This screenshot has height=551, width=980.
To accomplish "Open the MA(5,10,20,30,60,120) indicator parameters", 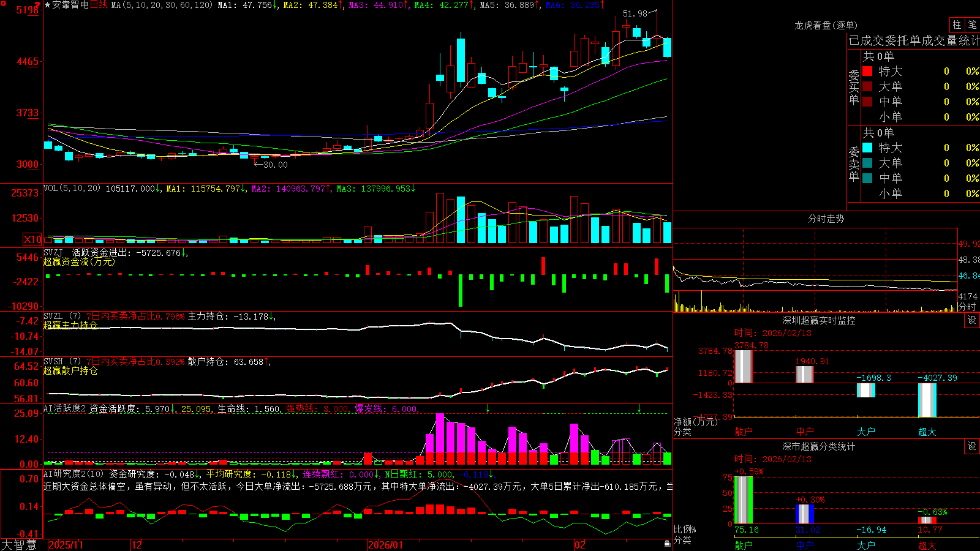I will [162, 5].
